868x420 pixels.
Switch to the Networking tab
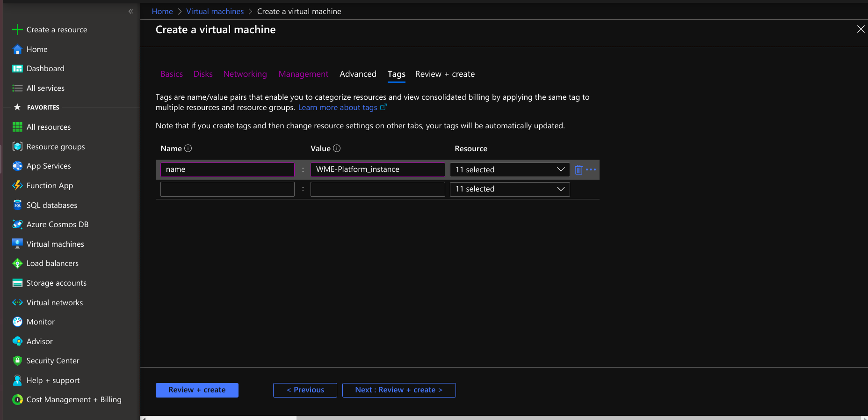[x=245, y=74]
